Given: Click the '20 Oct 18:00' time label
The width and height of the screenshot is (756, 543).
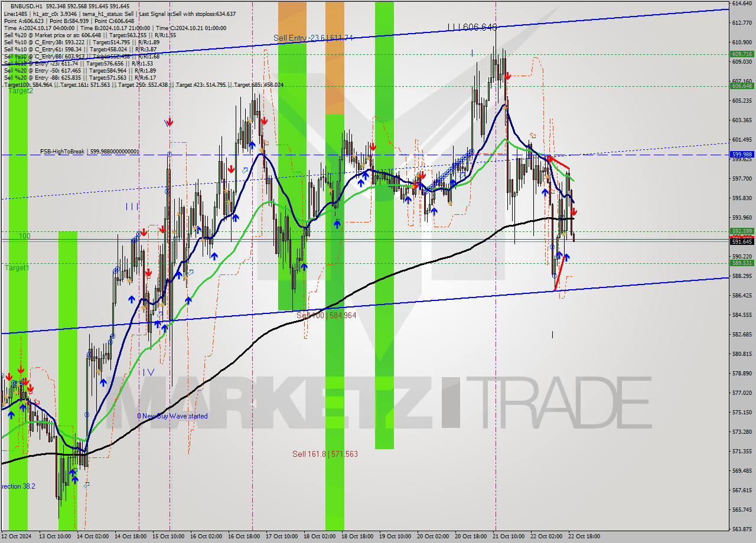Looking at the screenshot, I should tap(471, 537).
